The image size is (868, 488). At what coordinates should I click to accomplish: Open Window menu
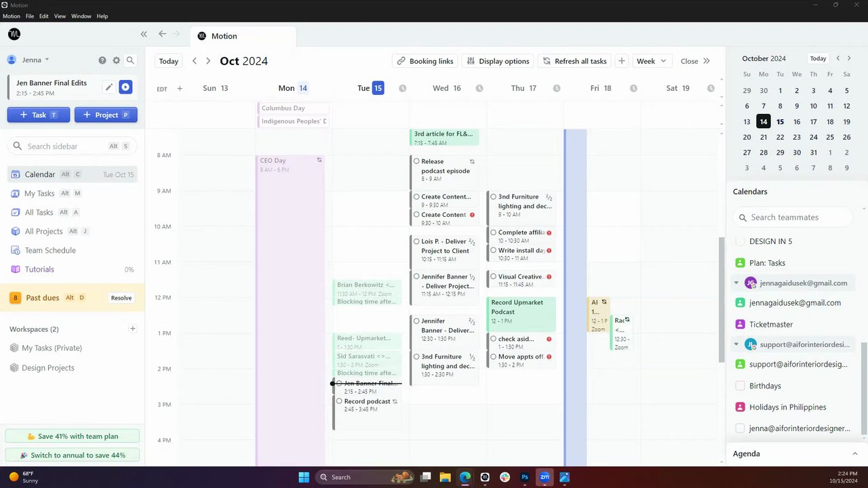coord(81,16)
